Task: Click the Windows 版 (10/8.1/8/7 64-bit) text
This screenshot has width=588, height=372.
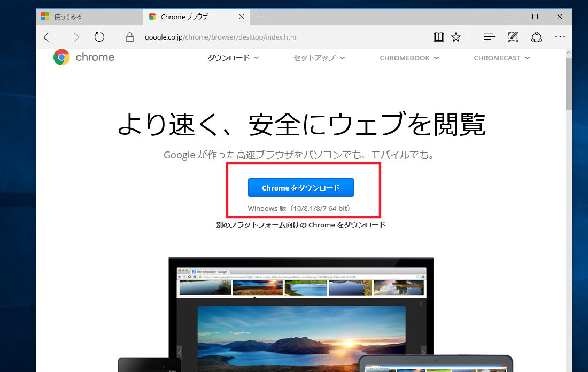Action: (x=299, y=208)
